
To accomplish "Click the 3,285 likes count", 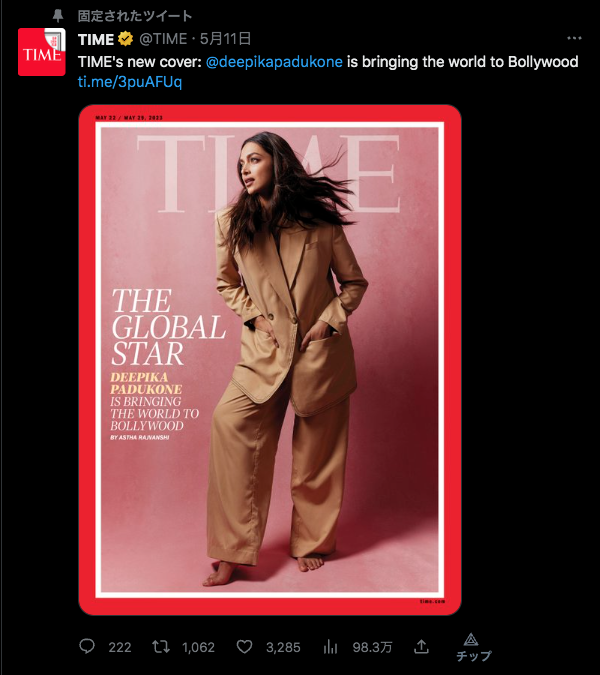I will (x=283, y=647).
